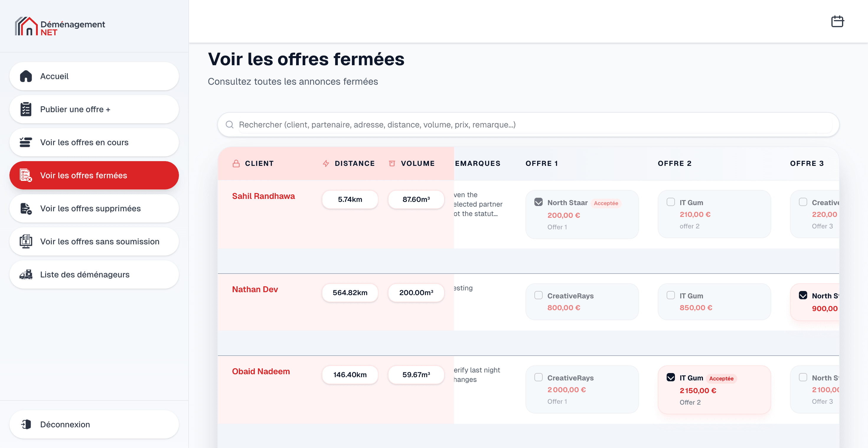Image resolution: width=868 pixels, height=448 pixels.
Task: Uncheck North Staar accepted offer for Sahil Randhawa
Action: [x=539, y=202]
